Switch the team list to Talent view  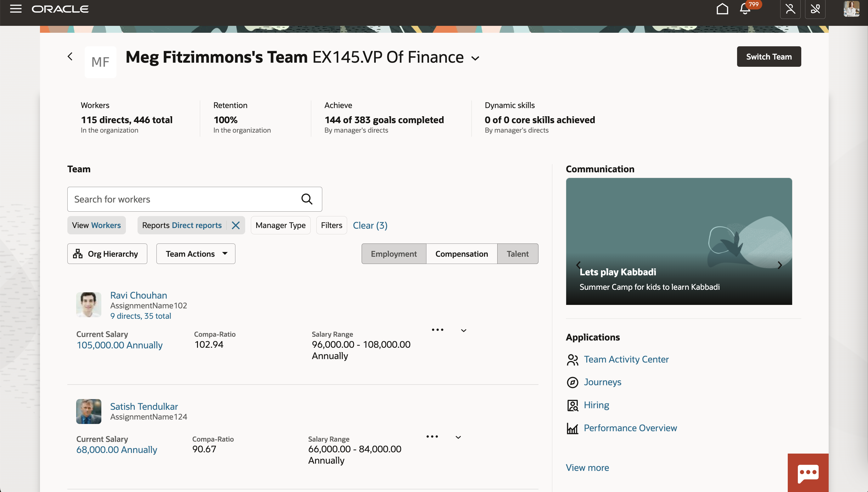(517, 254)
